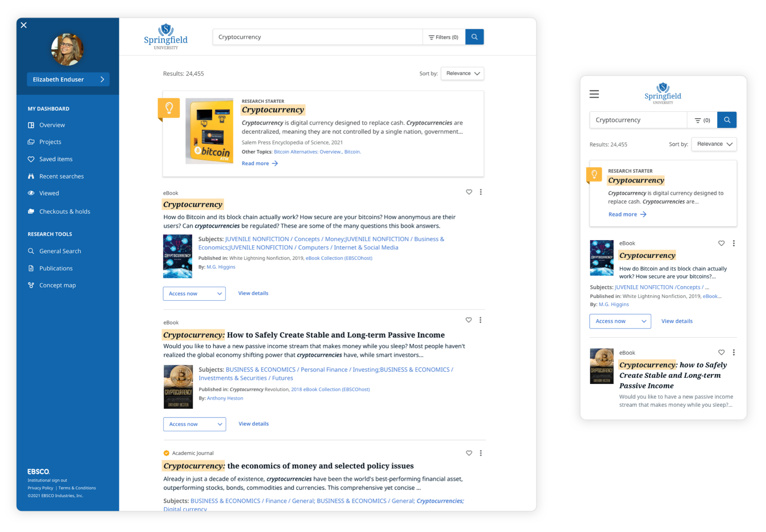Screen dimensions: 766x532
Task: Favorite the Academic Journal result with its heart icon
Action: click(469, 453)
